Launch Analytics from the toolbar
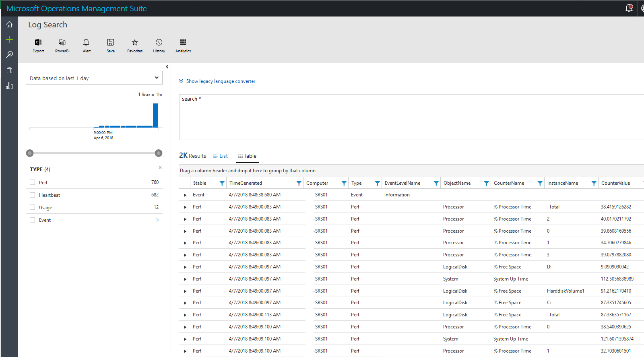This screenshot has height=357, width=644. coord(183,42)
